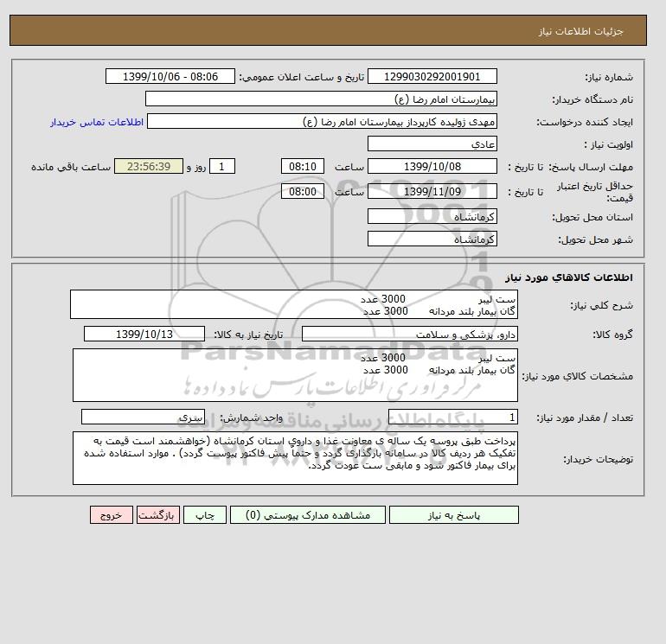Click the text ساعت باقی مانده
This screenshot has width=666, height=644.
(71, 167)
